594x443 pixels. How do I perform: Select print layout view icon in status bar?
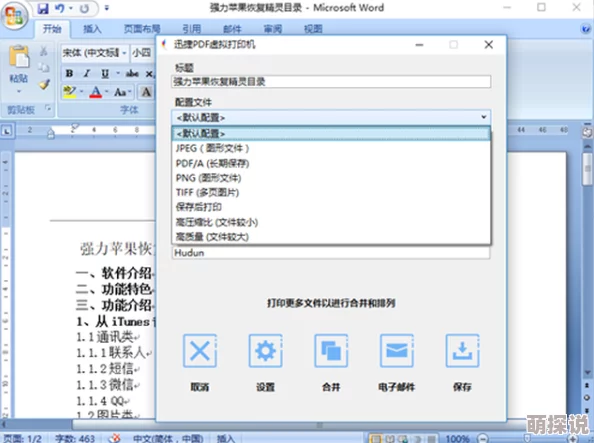(375, 438)
